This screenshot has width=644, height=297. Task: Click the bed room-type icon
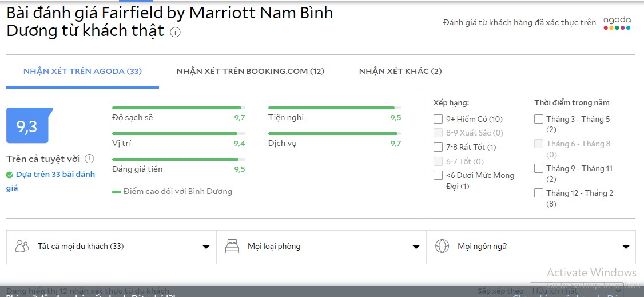click(x=232, y=247)
